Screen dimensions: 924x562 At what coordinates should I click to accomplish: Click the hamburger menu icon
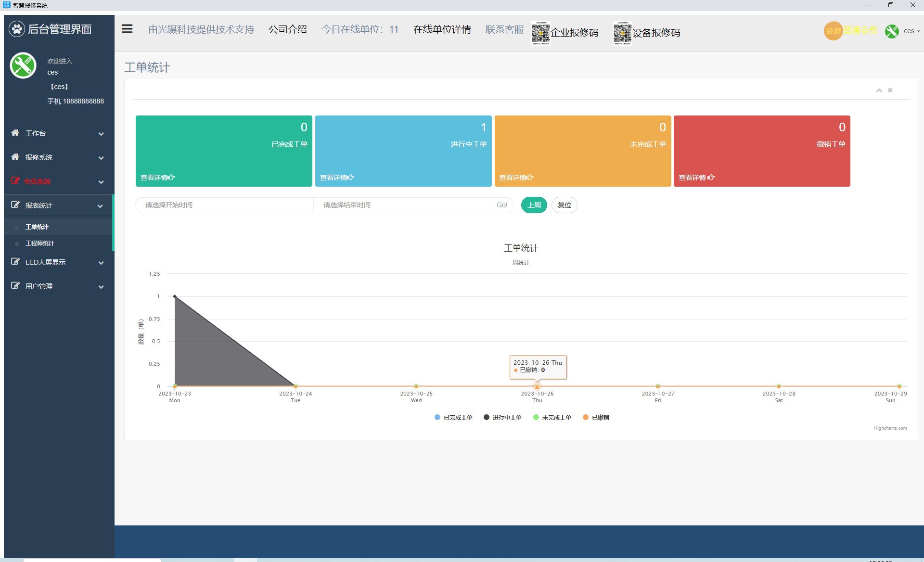[127, 29]
